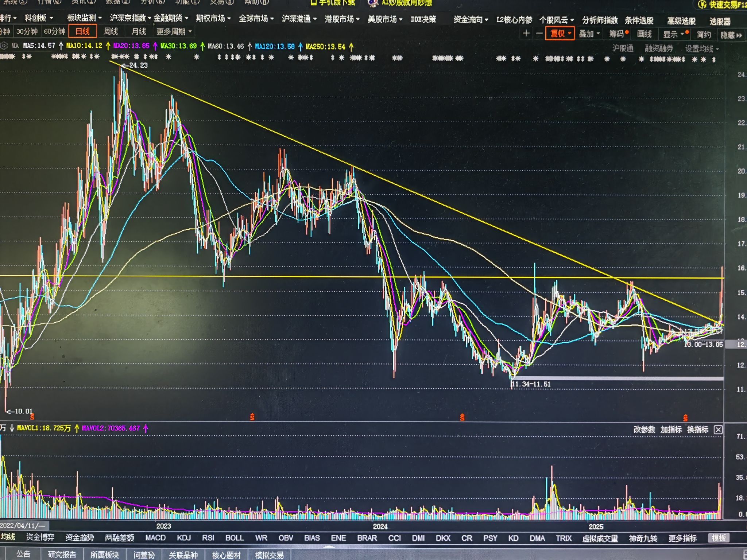
Task: Click the S marker near 2025
Action: [x=685, y=417]
